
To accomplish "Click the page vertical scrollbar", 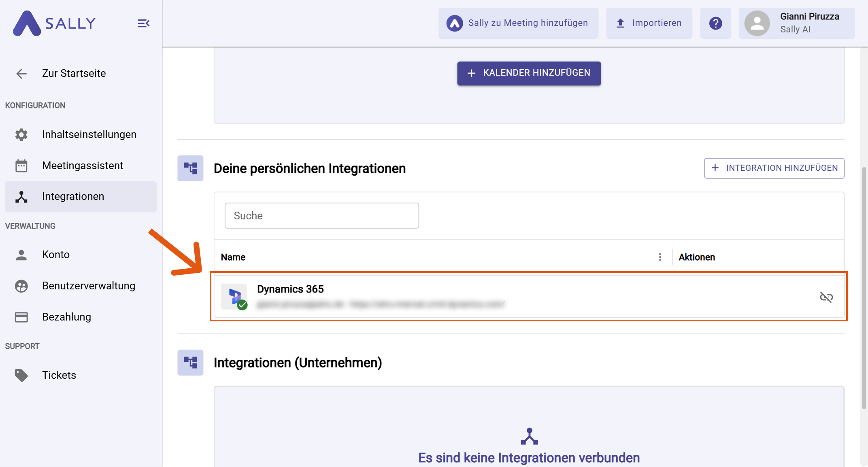I will tap(864, 287).
